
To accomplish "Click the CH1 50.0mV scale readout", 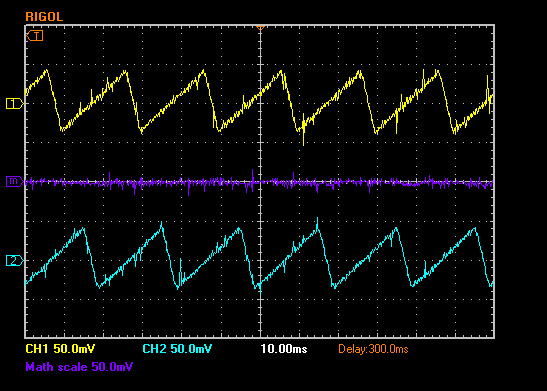I will click(60, 348).
